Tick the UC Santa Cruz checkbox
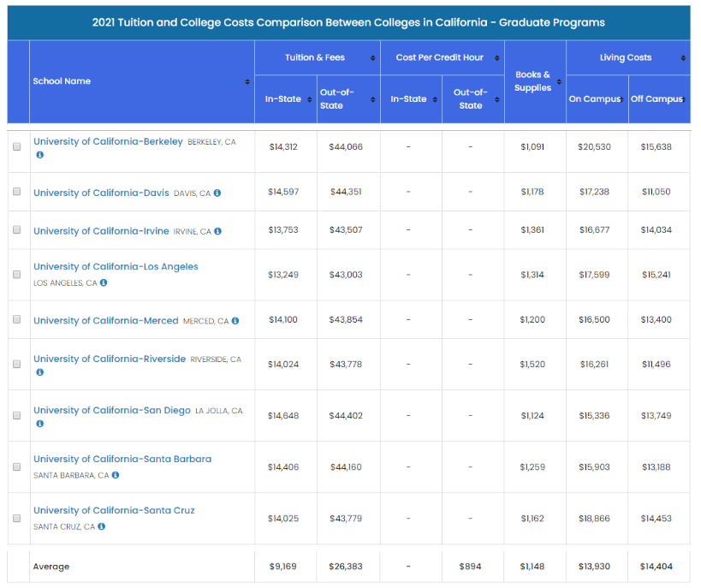The width and height of the screenshot is (701, 588). pos(17,519)
